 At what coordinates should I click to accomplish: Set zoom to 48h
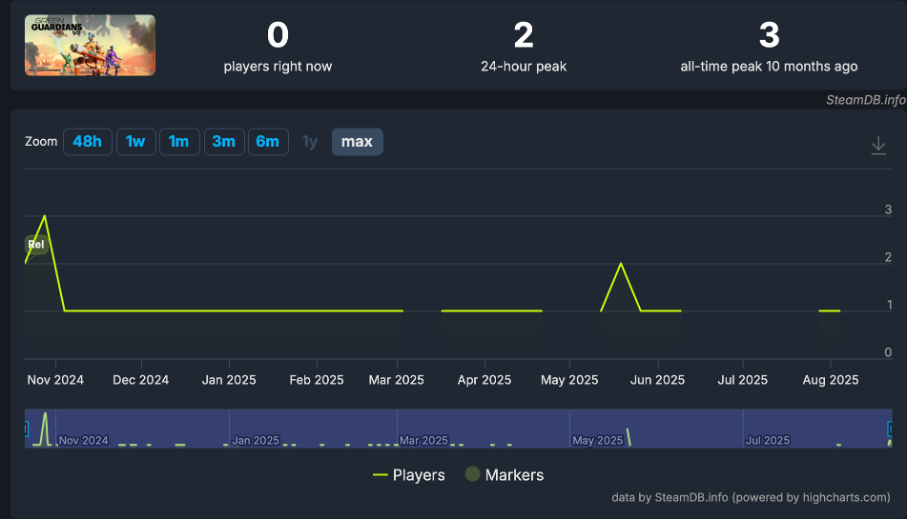(87, 142)
